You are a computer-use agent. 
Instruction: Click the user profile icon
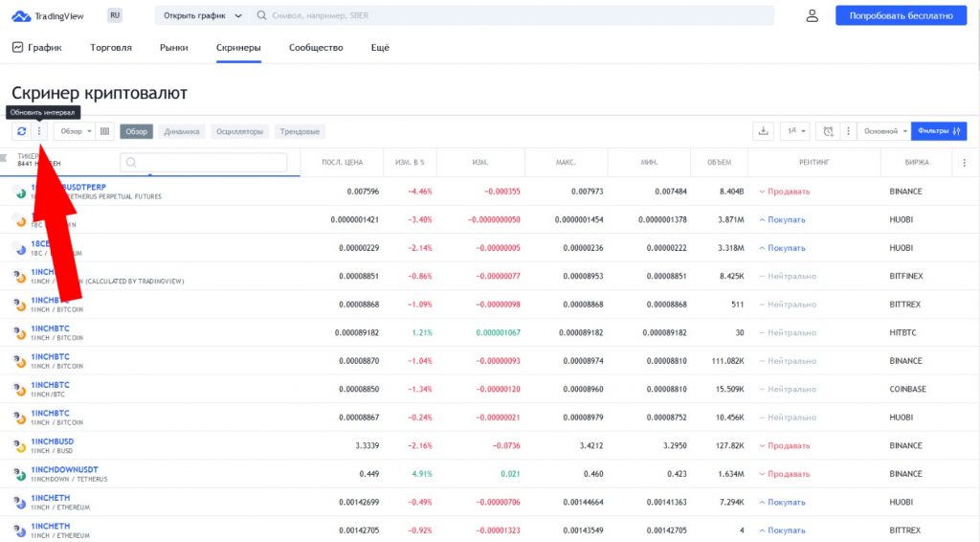(812, 15)
